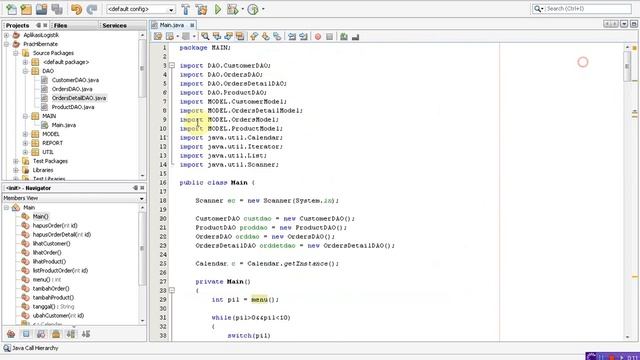Click the Shift Line Left icon
The width and height of the screenshot is (640, 360).
pos(292,37)
